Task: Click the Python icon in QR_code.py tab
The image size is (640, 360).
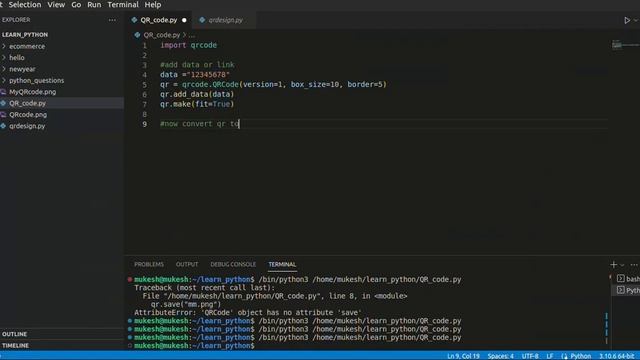Action: pyautogui.click(x=134, y=20)
